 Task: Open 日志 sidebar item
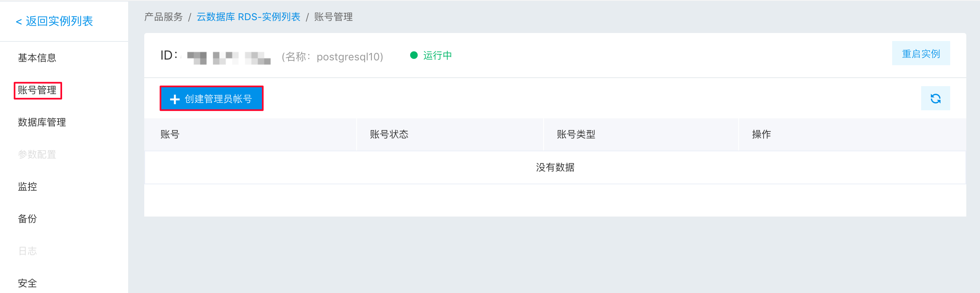tap(27, 251)
